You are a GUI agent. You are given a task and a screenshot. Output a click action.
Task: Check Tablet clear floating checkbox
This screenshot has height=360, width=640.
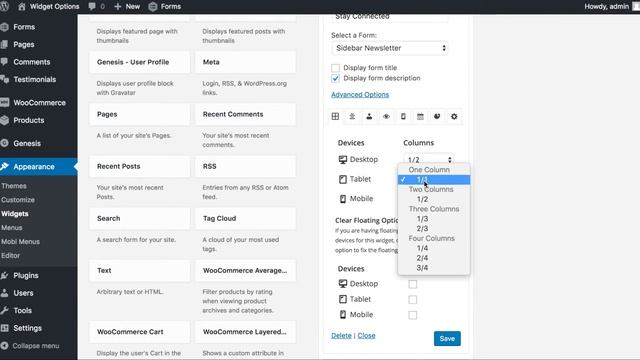pyautogui.click(x=413, y=300)
